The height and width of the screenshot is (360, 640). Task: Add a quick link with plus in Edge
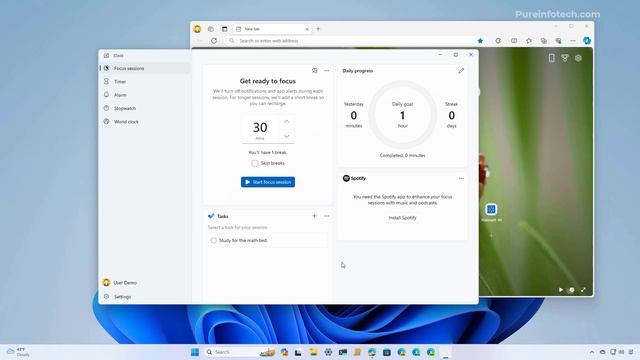tap(491, 236)
